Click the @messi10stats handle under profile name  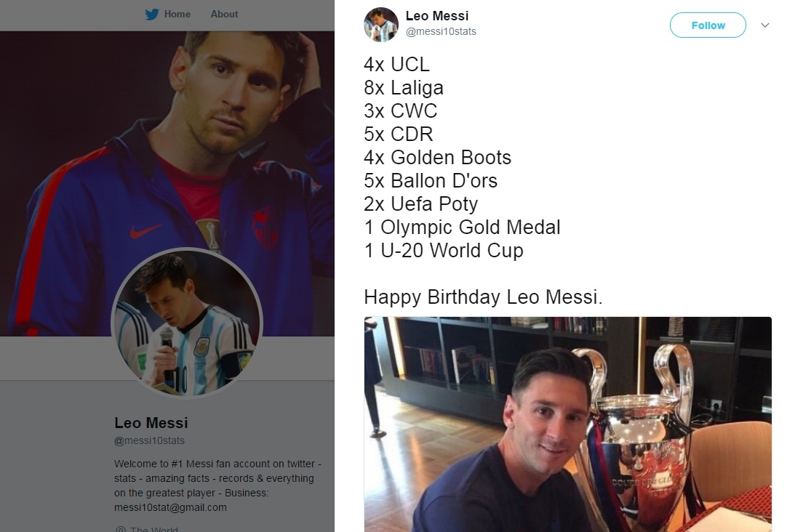(x=149, y=440)
